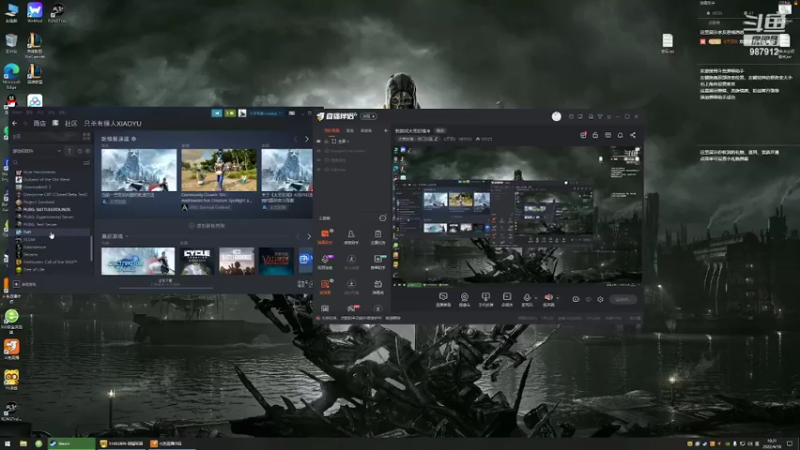
Task: Open Community Crunch ARK news thumbnail
Action: click(219, 170)
